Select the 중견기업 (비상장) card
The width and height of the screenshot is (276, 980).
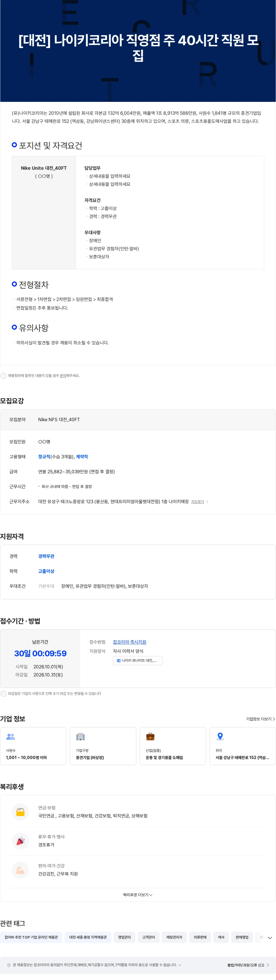pos(103,746)
